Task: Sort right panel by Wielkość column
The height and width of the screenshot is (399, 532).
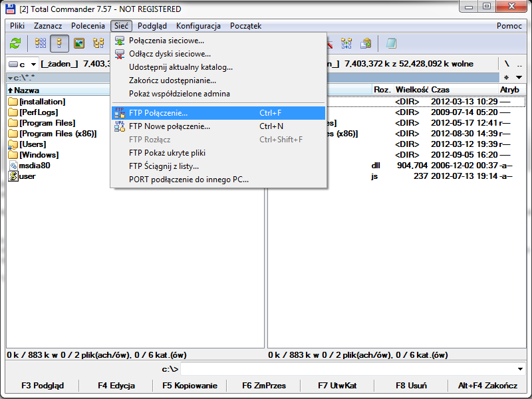Action: coord(412,90)
